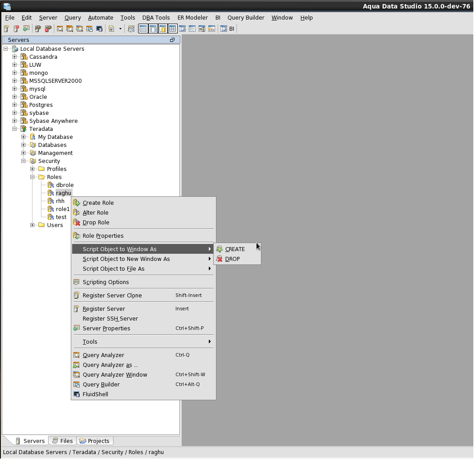This screenshot has width=476, height=463.
Task: Click the delete server icon with red minus
Action: pyautogui.click(x=16, y=29)
